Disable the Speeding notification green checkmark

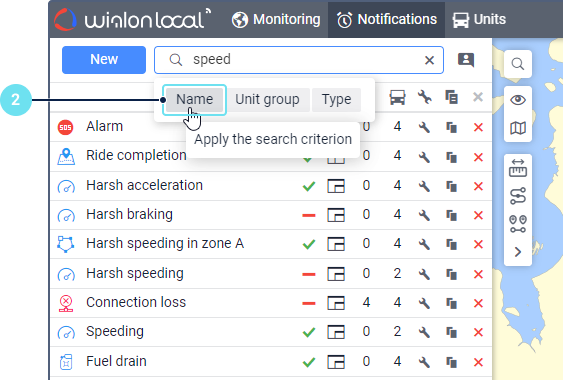click(309, 332)
